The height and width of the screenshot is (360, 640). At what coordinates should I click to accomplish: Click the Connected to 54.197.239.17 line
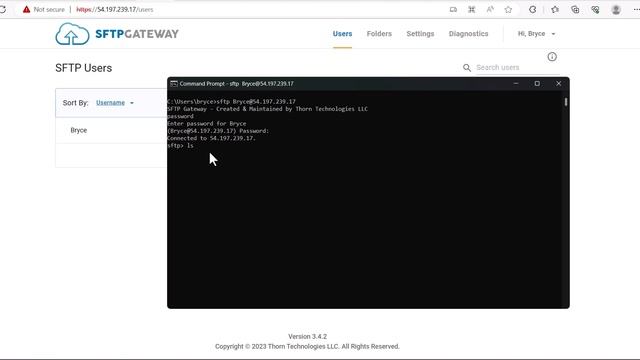pyautogui.click(x=211, y=138)
